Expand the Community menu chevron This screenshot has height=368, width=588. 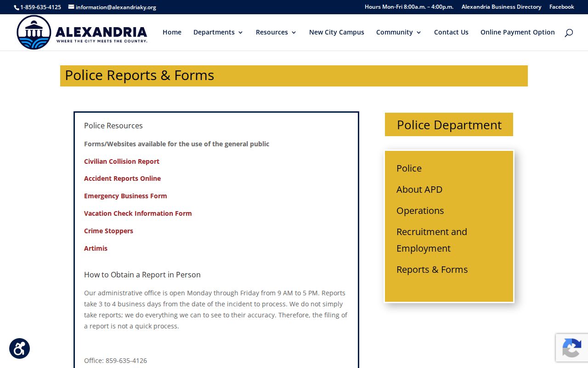coord(419,33)
